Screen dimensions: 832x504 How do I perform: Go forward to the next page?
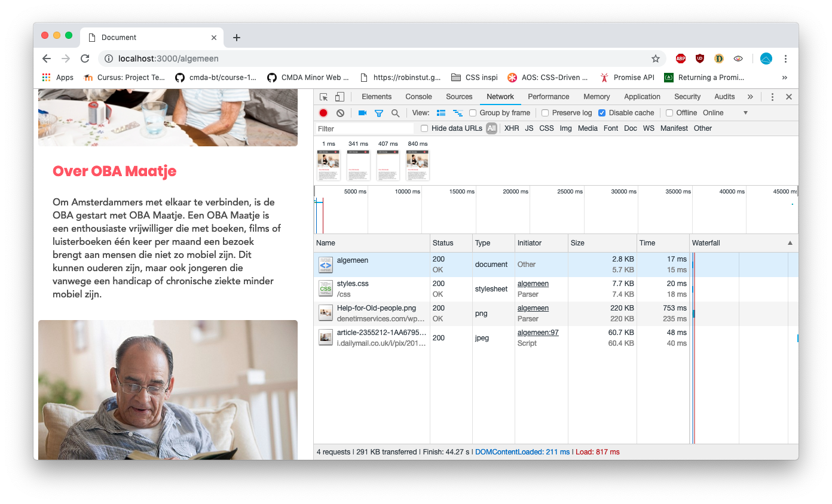point(66,59)
